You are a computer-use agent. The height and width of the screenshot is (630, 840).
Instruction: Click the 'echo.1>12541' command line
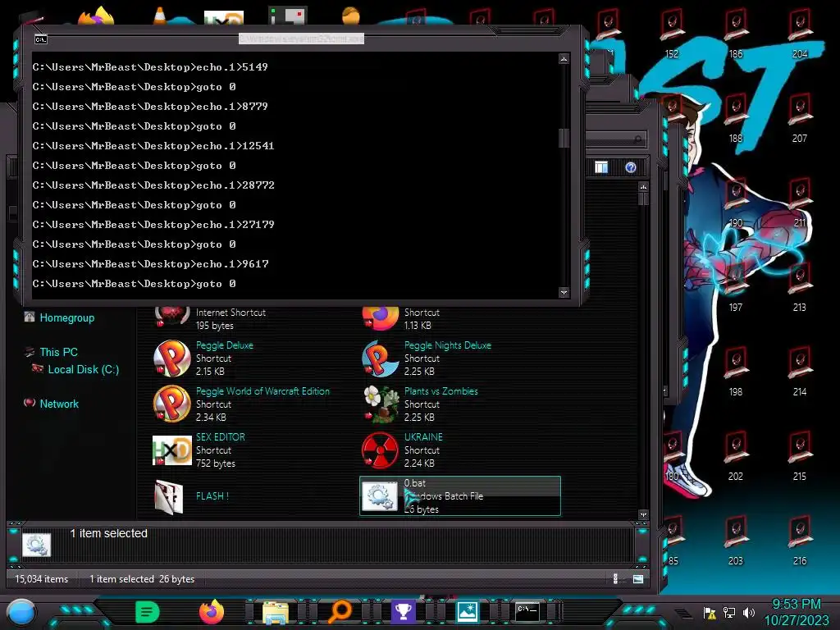click(x=153, y=146)
